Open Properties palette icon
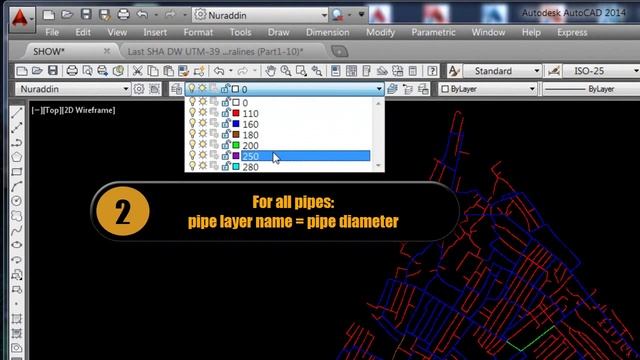Image resolution: width=640 pixels, height=360 pixels. pos(336,71)
